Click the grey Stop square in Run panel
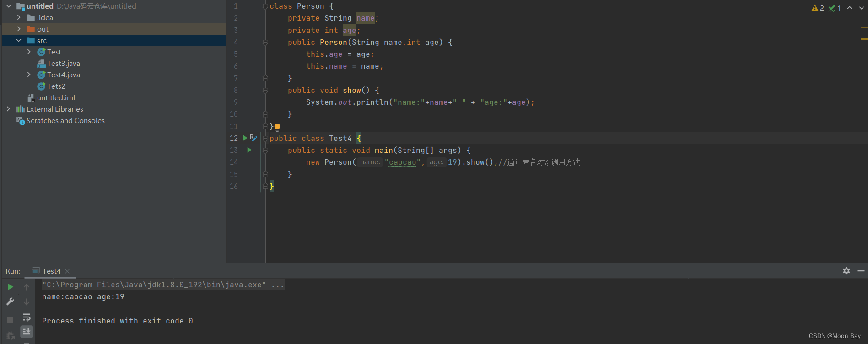 [10, 320]
